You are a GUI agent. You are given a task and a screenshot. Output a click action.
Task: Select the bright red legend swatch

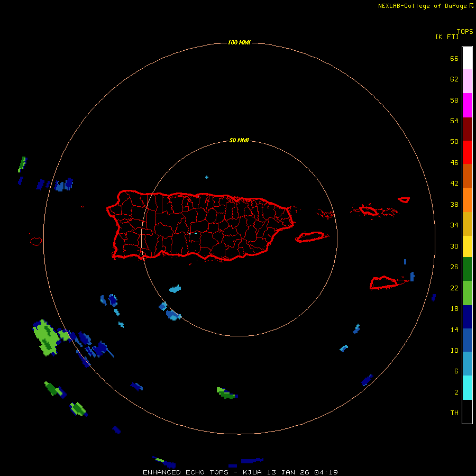pos(467,152)
